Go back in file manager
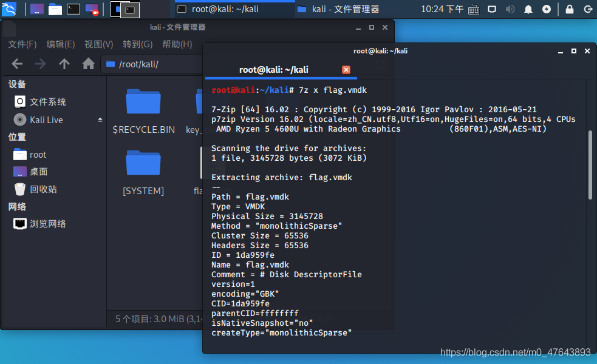 (17, 64)
